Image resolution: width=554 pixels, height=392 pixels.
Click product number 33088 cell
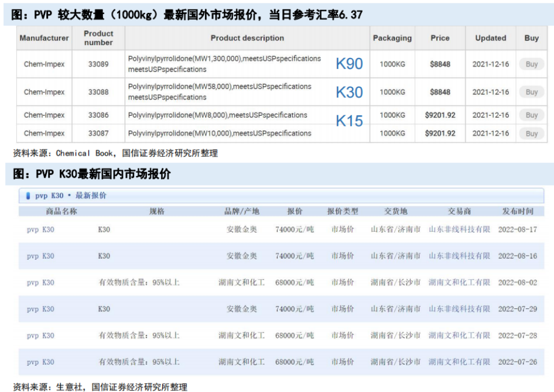point(98,92)
